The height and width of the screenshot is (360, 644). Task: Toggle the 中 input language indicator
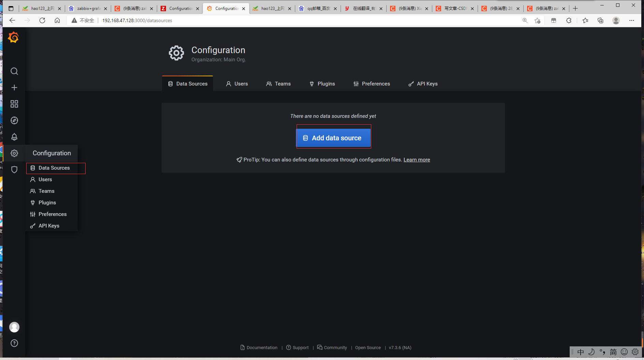click(x=581, y=352)
